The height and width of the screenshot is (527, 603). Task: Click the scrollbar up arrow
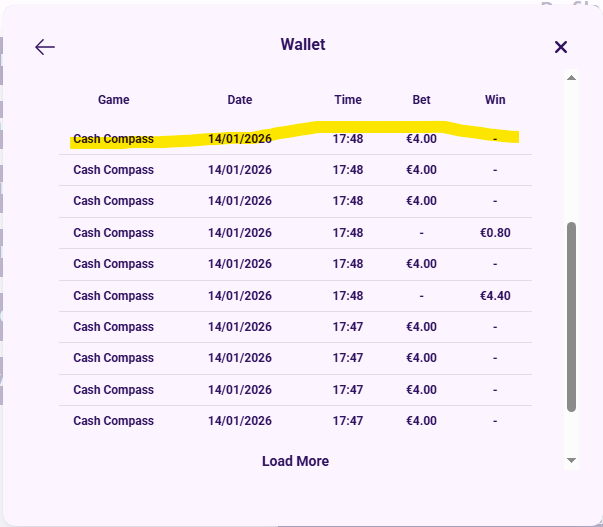coord(572,77)
